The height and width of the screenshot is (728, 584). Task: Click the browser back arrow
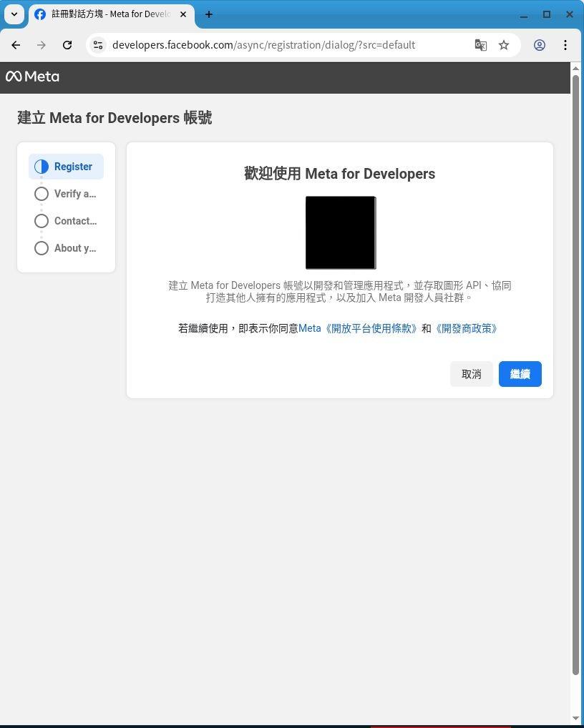tap(16, 45)
